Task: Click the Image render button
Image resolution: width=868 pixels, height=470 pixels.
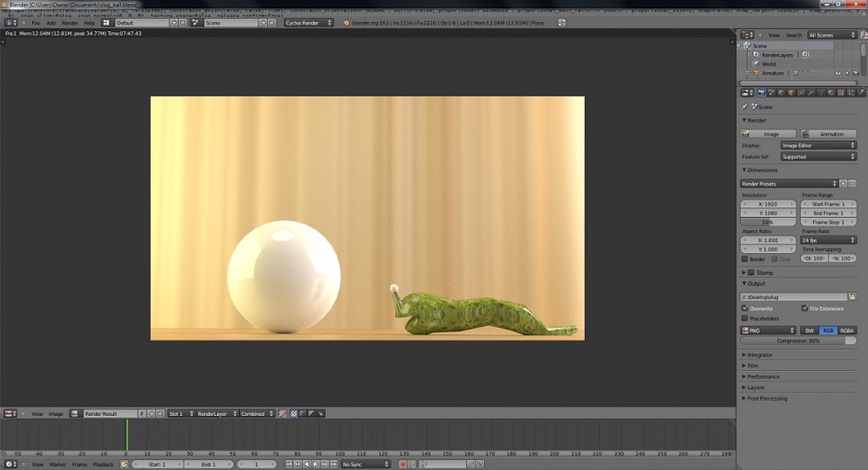Action: (x=768, y=134)
